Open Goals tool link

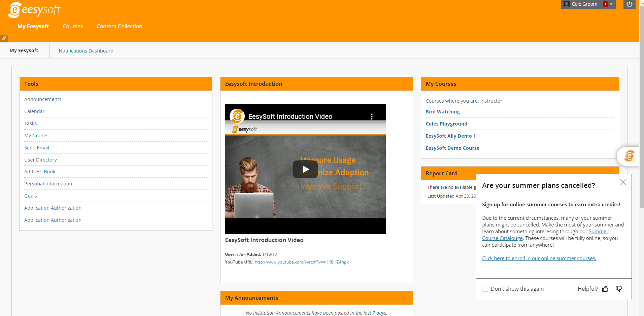point(31,196)
